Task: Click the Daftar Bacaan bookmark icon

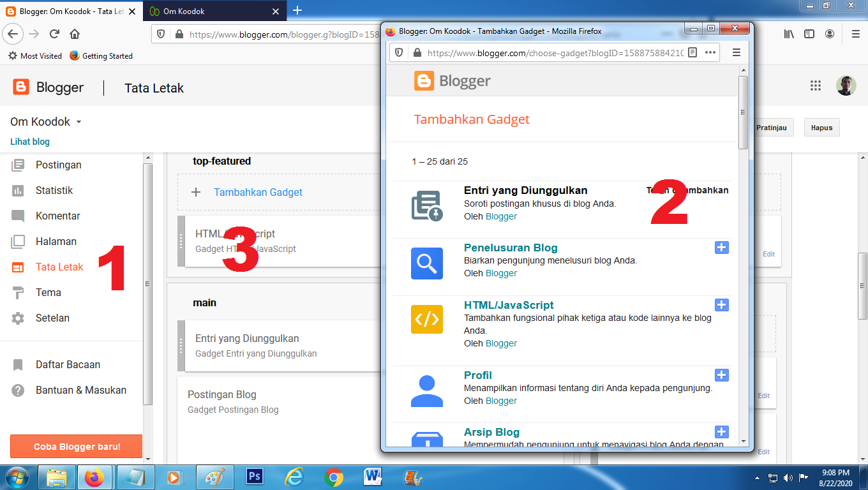Action: pyautogui.click(x=18, y=365)
